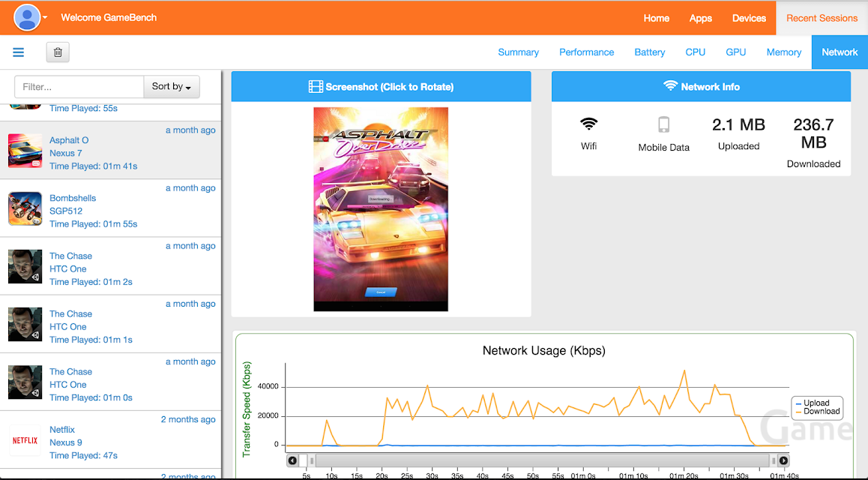Click the Netflix app icon thumbnail
The height and width of the screenshot is (480, 868).
click(25, 440)
